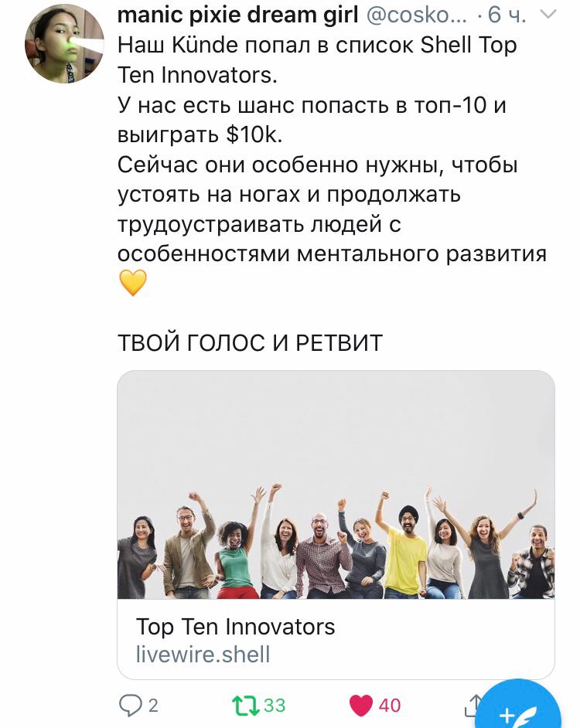The width and height of the screenshot is (580, 728).
Task: Tap the @cosko... username handle
Action: click(417, 15)
